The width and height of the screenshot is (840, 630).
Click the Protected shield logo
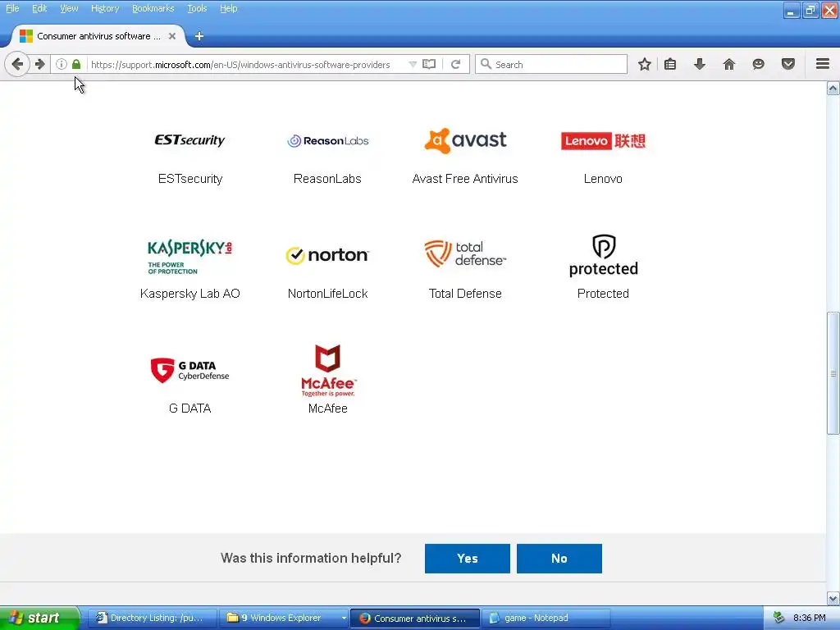pyautogui.click(x=603, y=255)
